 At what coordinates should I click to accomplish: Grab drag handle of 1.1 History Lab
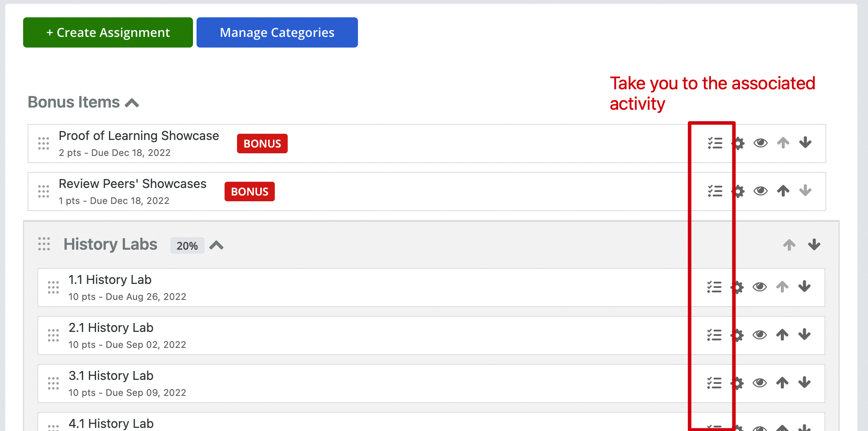(53, 287)
